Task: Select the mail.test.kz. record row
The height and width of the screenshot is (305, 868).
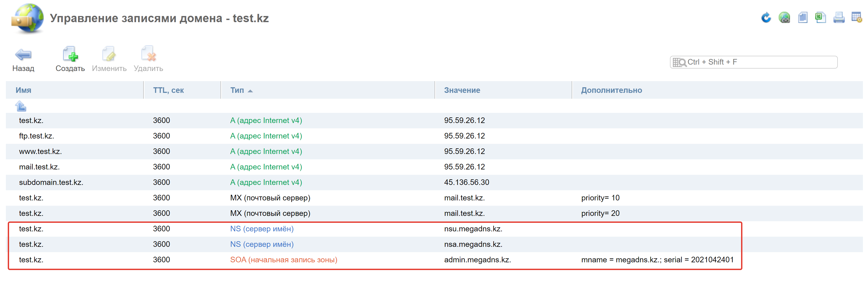Action: point(434,167)
